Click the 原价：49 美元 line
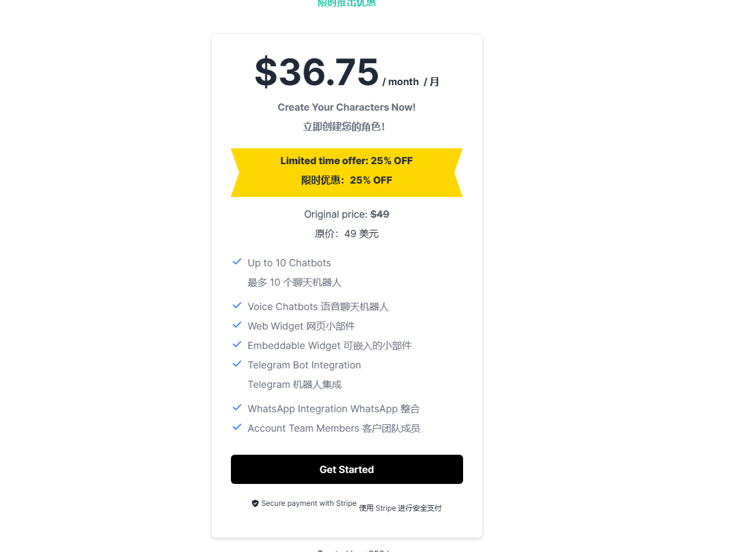 tap(346, 234)
